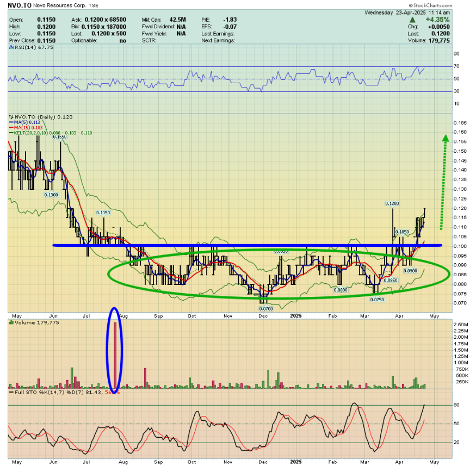Click the 0.1200 price spike label near April
476x466 pixels.
pyautogui.click(x=392, y=203)
